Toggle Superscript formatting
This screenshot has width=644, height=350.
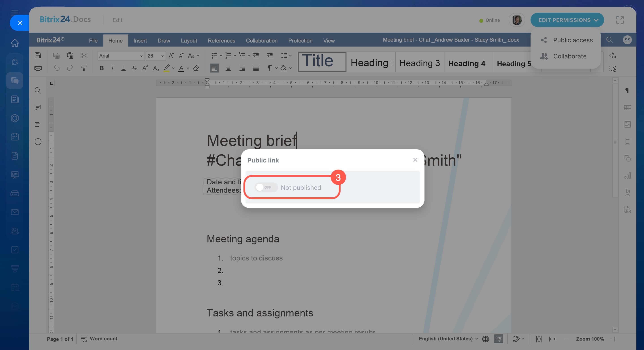(145, 68)
